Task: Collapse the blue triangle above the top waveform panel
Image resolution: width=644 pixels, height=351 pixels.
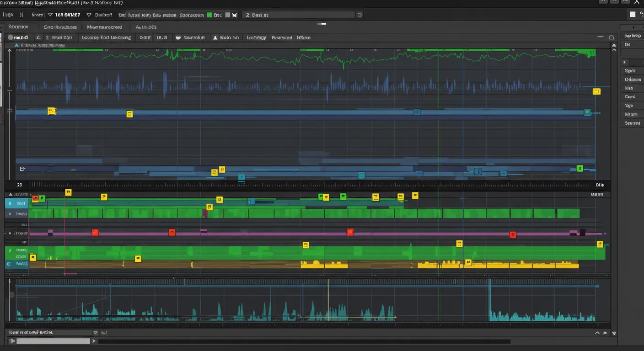Action: [16, 45]
